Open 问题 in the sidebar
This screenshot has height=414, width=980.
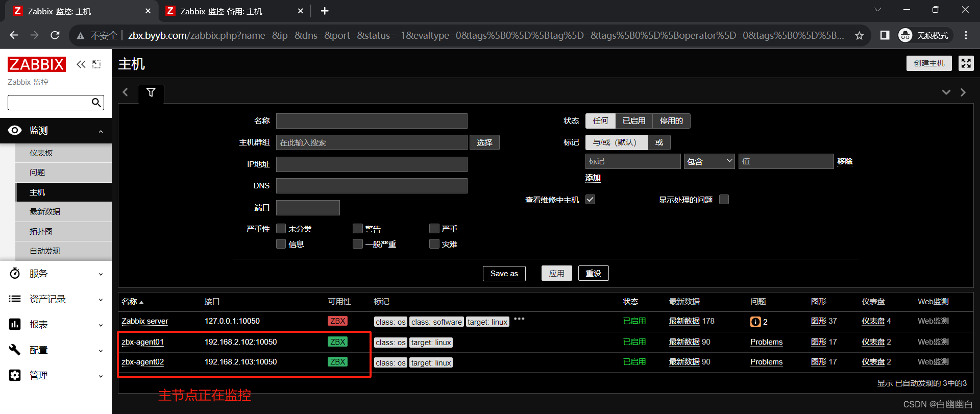pos(64,173)
